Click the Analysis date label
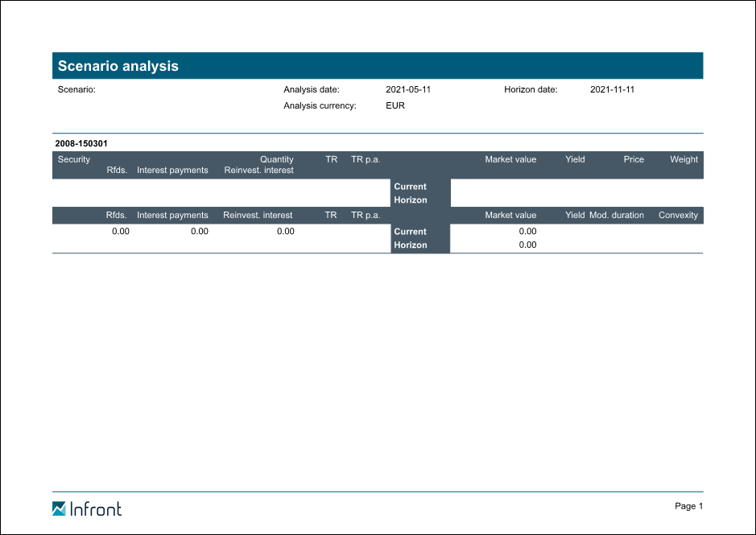Viewport: 756px width, 535px height. (x=312, y=89)
